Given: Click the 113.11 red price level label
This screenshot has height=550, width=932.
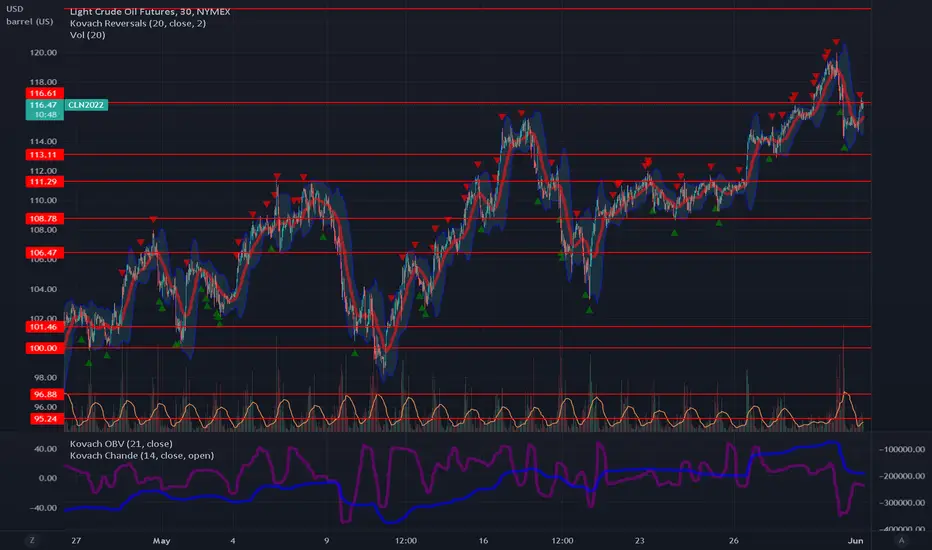Looking at the screenshot, I should click(44, 155).
